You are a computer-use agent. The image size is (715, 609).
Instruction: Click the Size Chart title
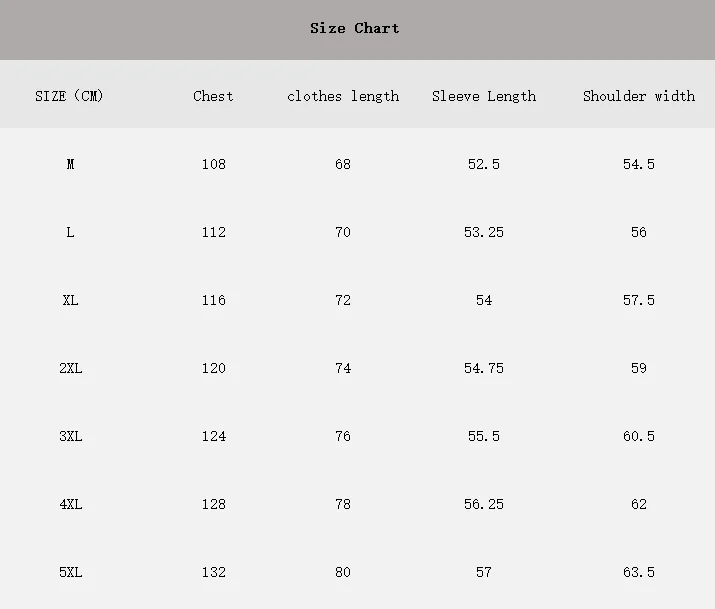click(354, 28)
